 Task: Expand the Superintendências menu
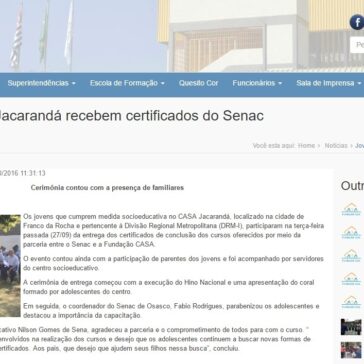click(41, 83)
